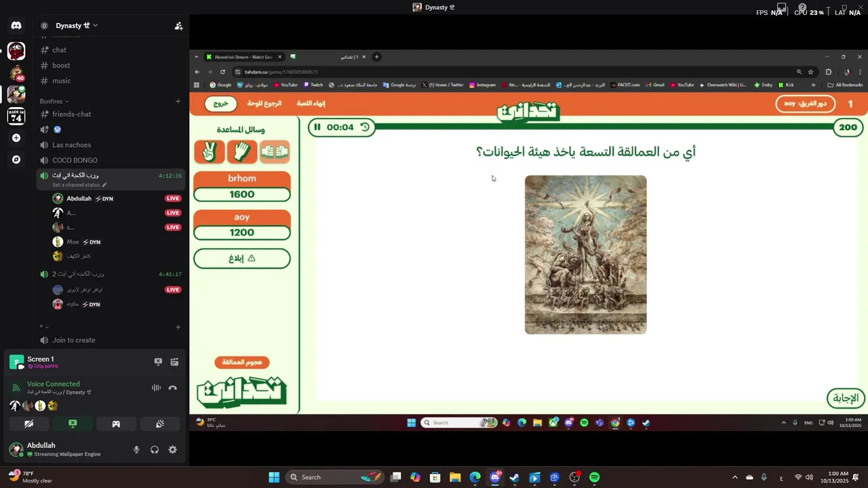Reload page in streamed browser
The image size is (868, 488).
[222, 72]
